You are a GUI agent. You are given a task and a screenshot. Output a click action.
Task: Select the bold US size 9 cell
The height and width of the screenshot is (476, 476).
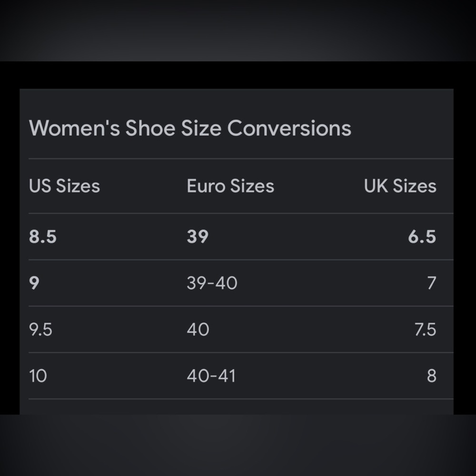[x=34, y=283]
